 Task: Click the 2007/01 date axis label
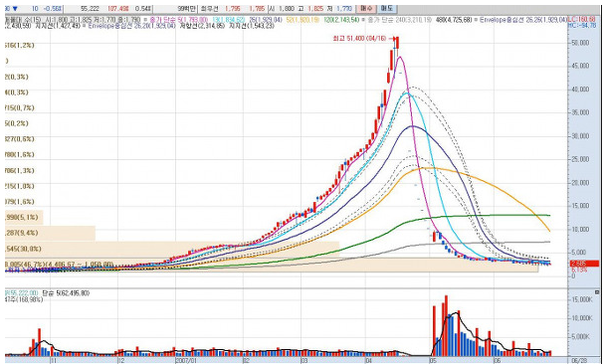pos(186,361)
